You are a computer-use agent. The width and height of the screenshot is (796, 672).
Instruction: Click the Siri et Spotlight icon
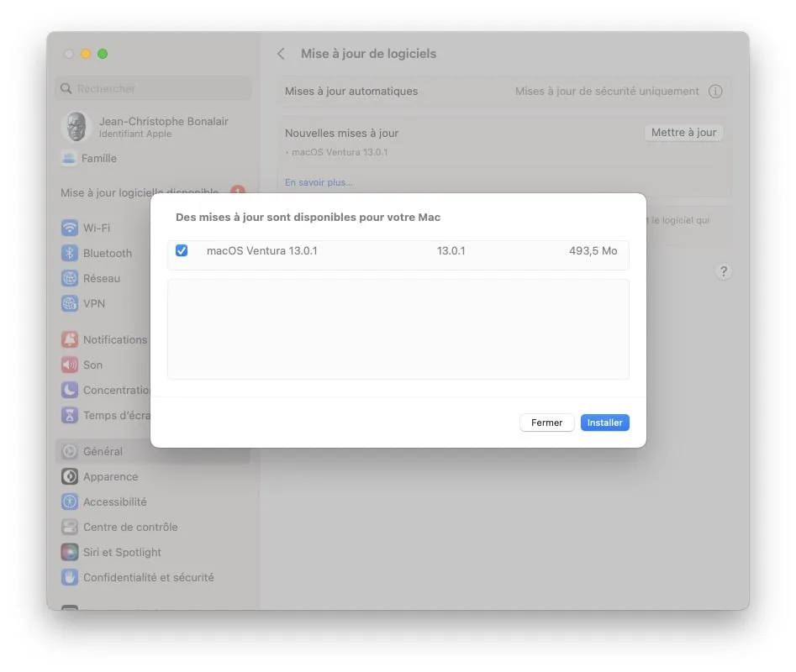[69, 552]
